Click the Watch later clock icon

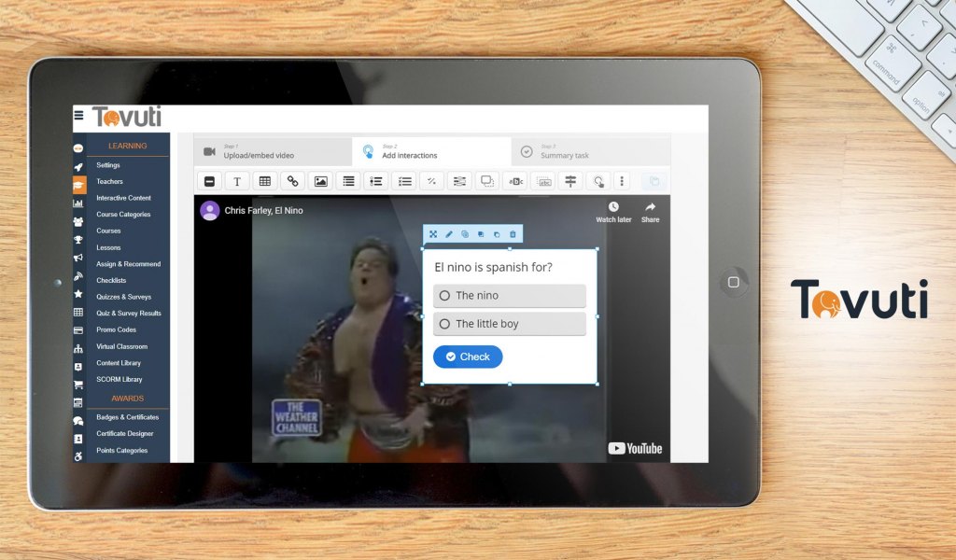click(x=613, y=208)
